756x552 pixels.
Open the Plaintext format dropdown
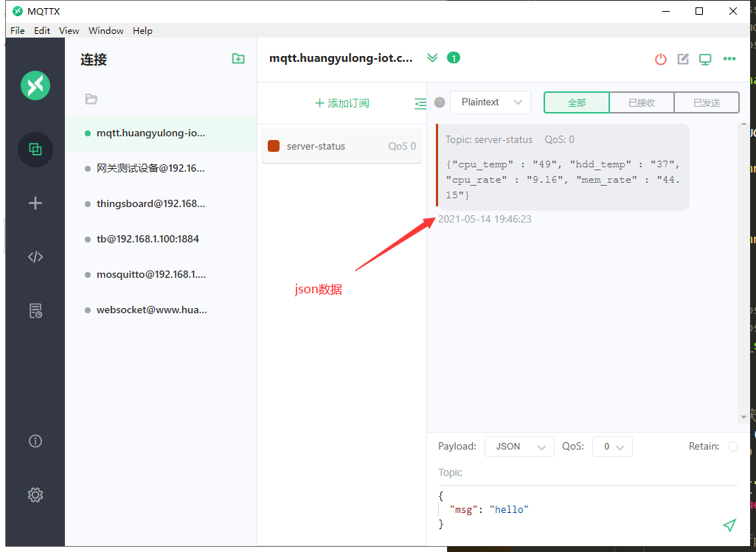490,102
